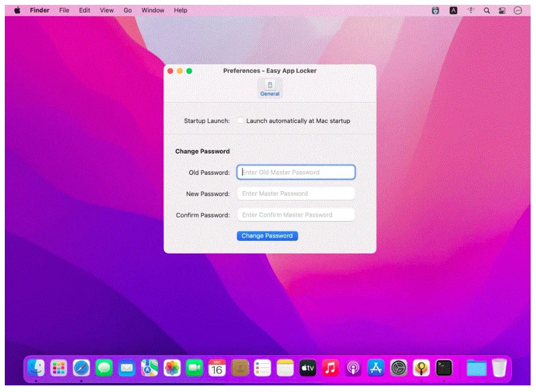Open the Window menu
Screen dimensions: 536x392
[153, 10]
